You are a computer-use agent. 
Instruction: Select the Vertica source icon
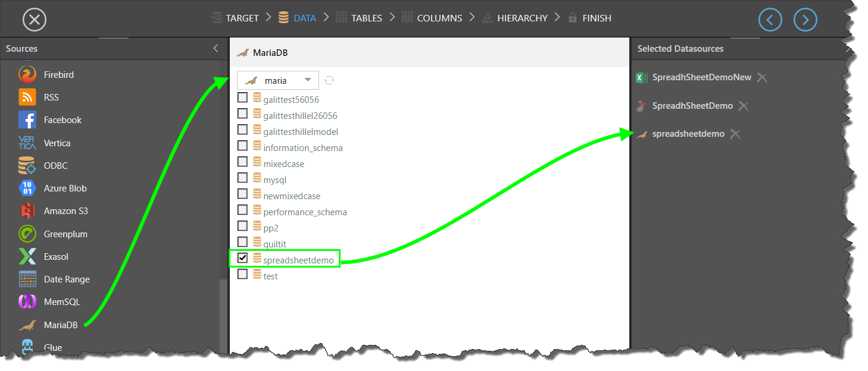pos(27,143)
